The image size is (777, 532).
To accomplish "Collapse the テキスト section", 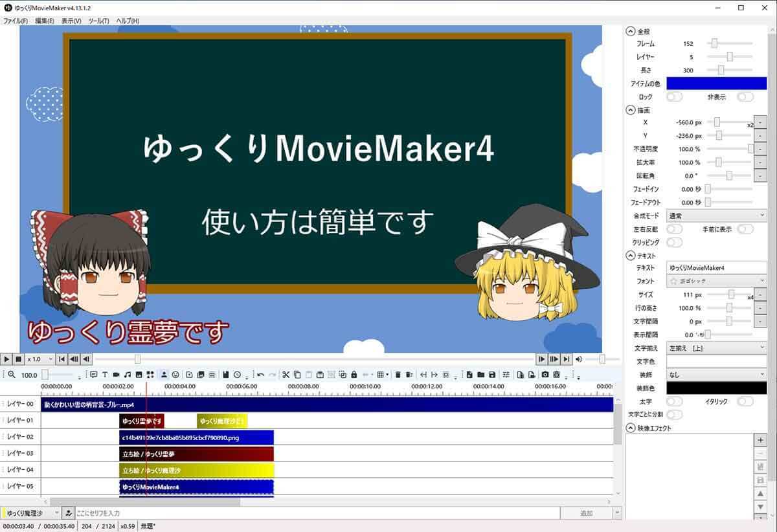I will [631, 256].
